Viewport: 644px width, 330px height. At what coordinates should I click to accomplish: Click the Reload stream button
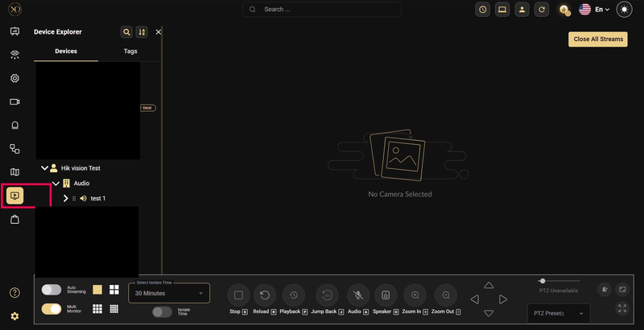(x=265, y=295)
